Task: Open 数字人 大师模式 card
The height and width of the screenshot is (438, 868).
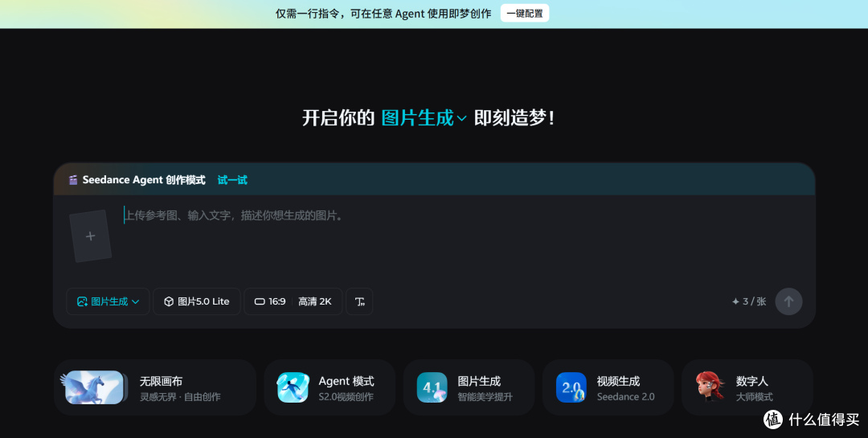Action: coord(747,387)
